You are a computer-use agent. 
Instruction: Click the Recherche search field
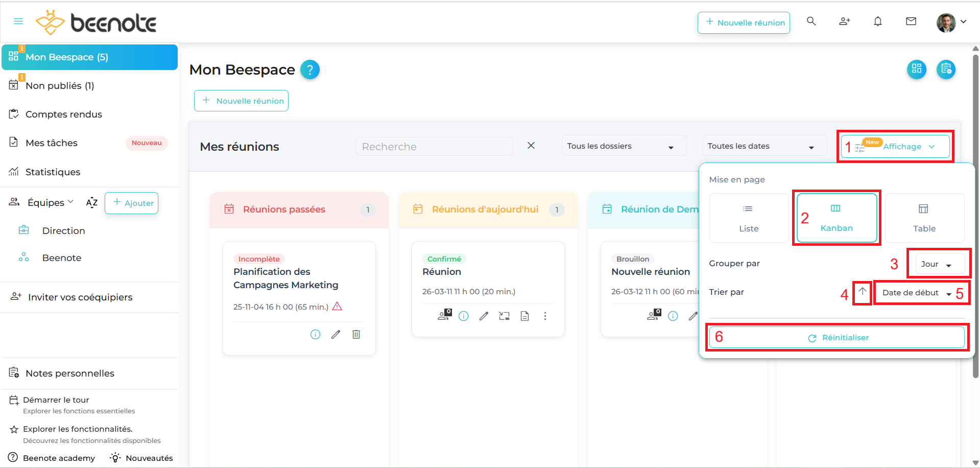coord(434,147)
